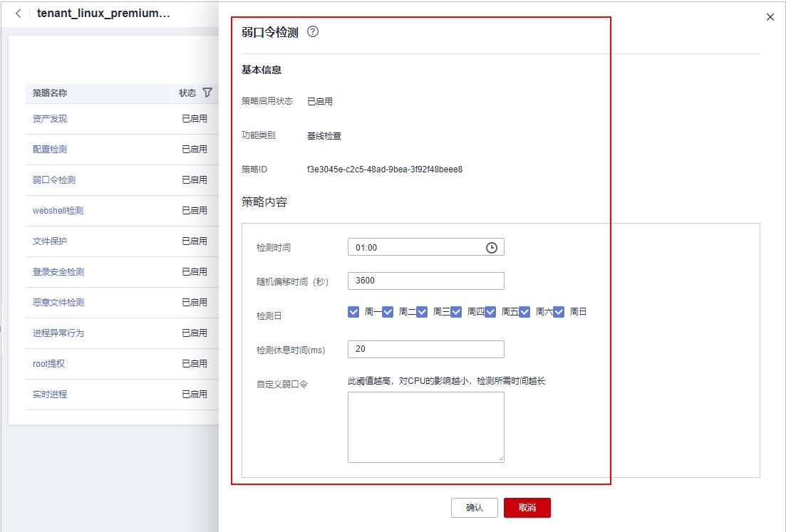Image resolution: width=786 pixels, height=532 pixels.
Task: Open the clock picker for 检测时间
Action: coord(492,246)
